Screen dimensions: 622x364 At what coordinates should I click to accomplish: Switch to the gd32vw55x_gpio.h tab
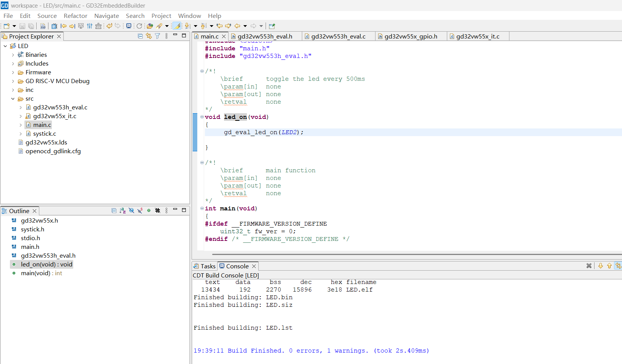(x=411, y=36)
